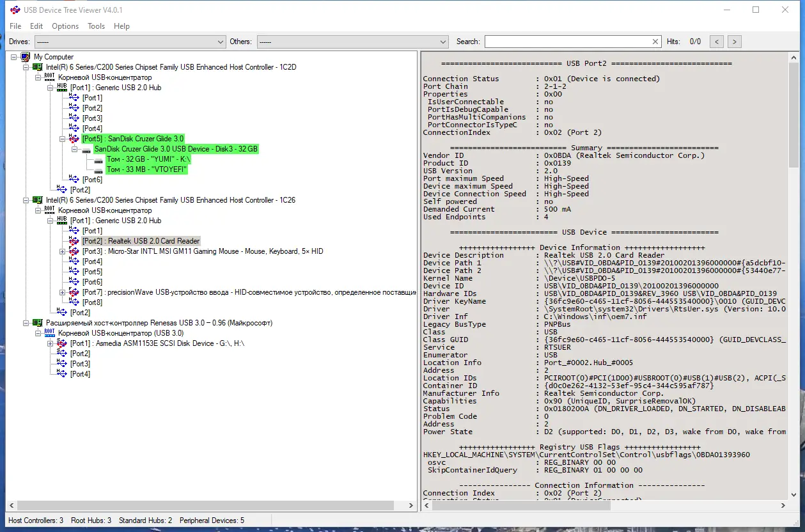Collapse the Renesas USB 3.0 host controller node

[x=26, y=323]
